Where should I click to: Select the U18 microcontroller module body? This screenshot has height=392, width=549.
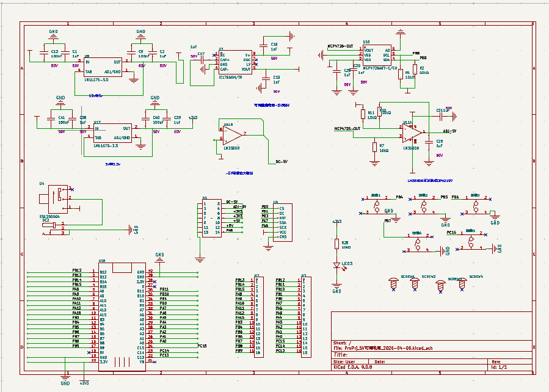coord(122,318)
